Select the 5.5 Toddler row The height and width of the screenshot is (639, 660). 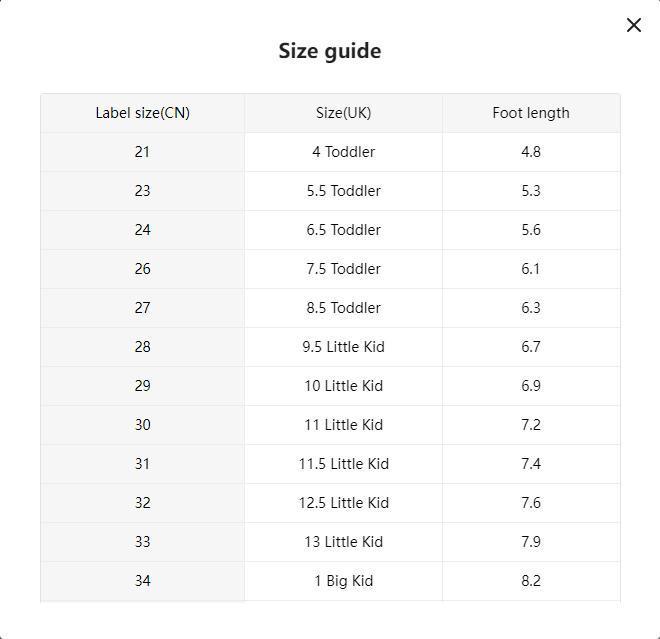[x=343, y=191]
